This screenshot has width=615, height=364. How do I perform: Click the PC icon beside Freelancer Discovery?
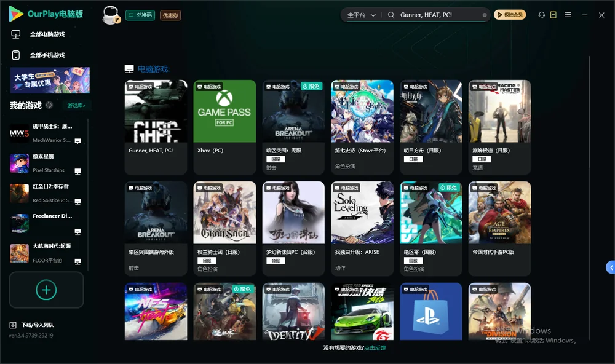[x=77, y=231]
